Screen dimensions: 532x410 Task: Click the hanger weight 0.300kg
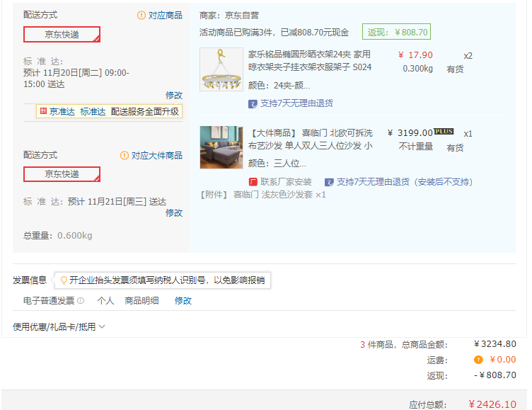point(417,69)
